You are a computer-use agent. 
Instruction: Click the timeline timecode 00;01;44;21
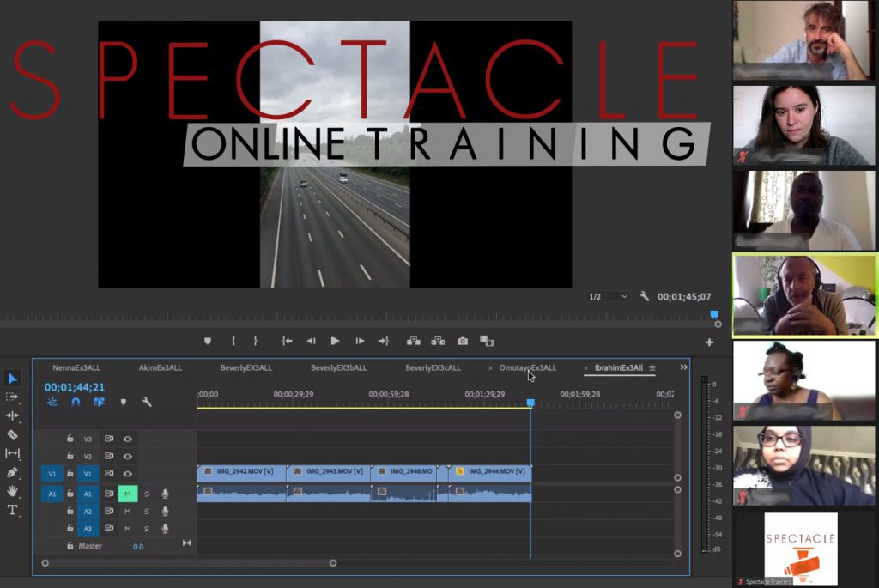pos(75,387)
